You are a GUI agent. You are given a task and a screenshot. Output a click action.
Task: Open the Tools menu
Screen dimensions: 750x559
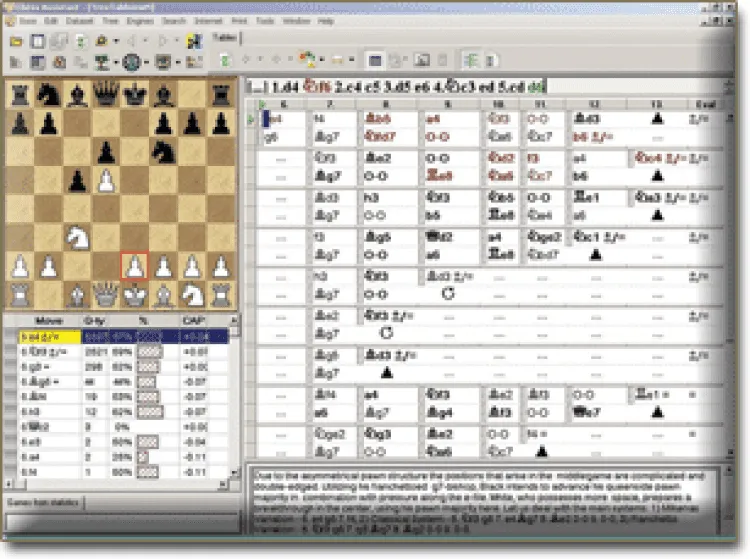[x=265, y=21]
